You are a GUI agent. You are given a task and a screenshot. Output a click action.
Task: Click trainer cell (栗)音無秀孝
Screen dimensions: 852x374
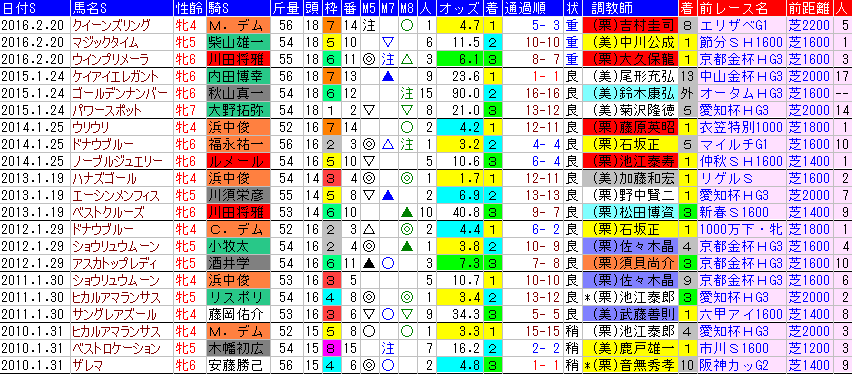629,365
